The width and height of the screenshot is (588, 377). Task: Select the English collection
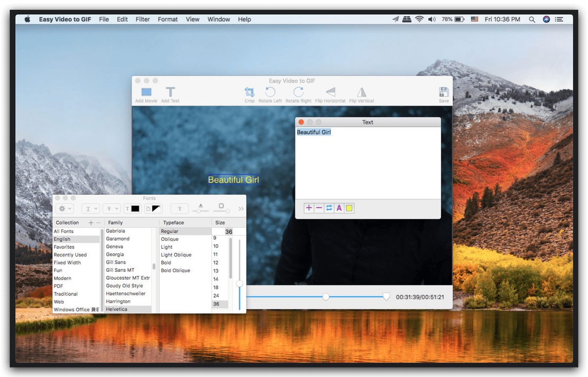coord(76,239)
